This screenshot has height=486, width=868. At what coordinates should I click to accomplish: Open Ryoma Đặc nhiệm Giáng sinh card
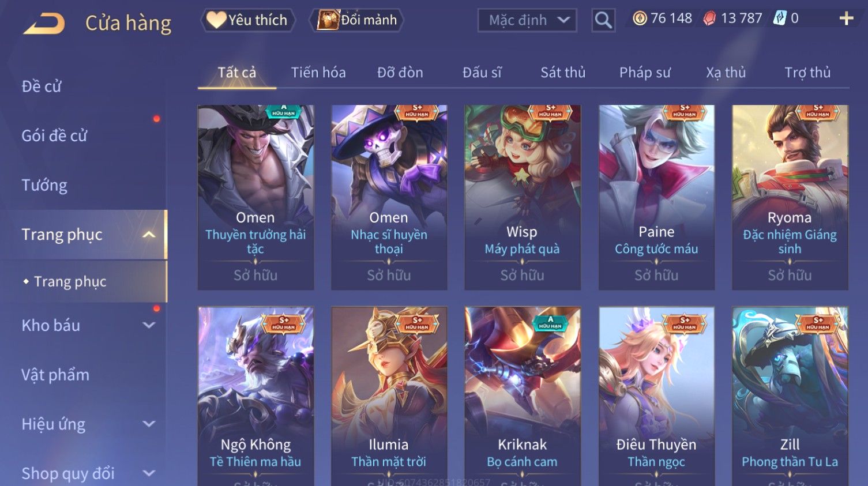pos(790,197)
